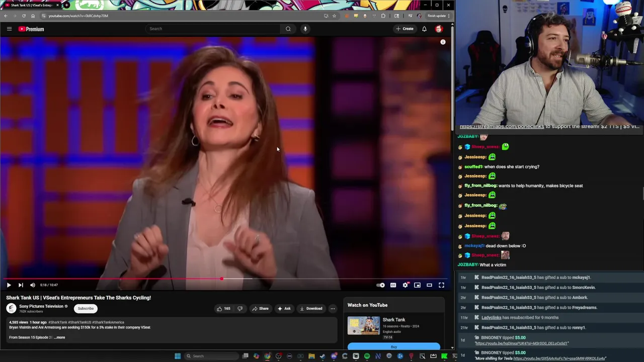Open more actions three-dot menu
Image resolution: width=644 pixels, height=362 pixels.
pyautogui.click(x=333, y=309)
